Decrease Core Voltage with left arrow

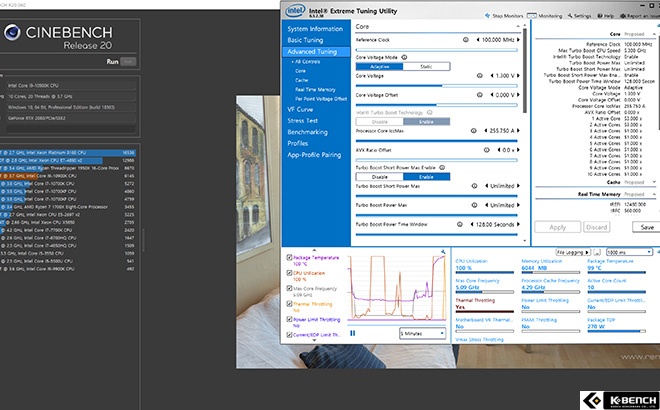(x=492, y=76)
